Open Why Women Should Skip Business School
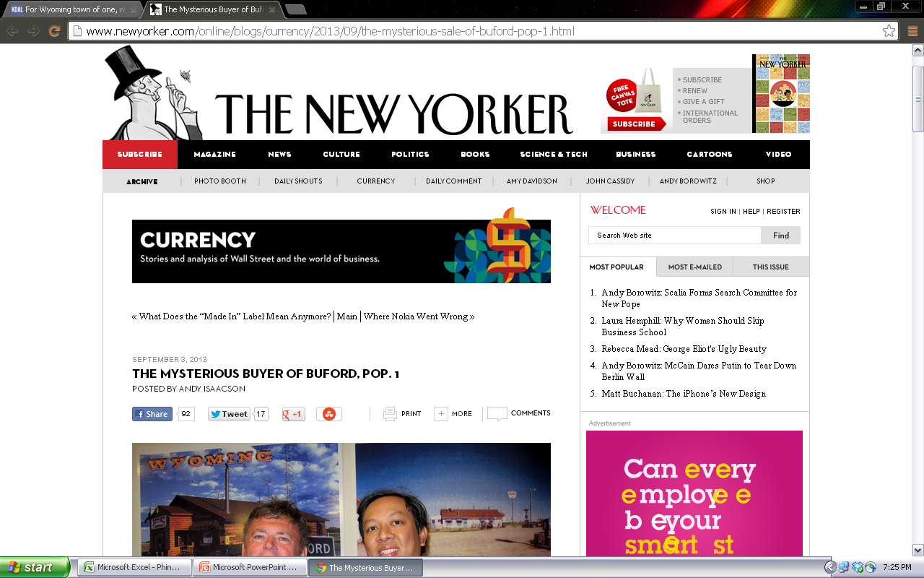The image size is (924, 578). [683, 327]
